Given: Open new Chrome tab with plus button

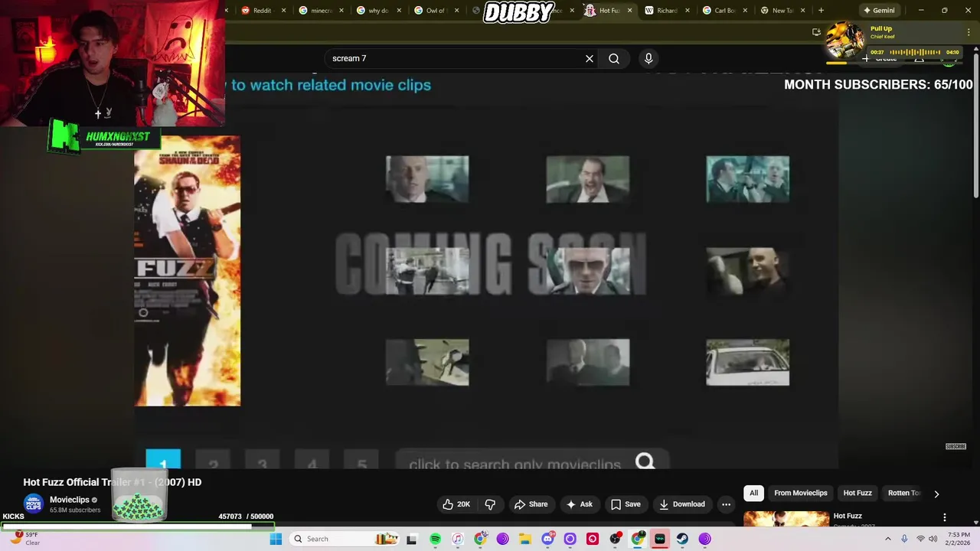Looking at the screenshot, I should click(x=821, y=11).
